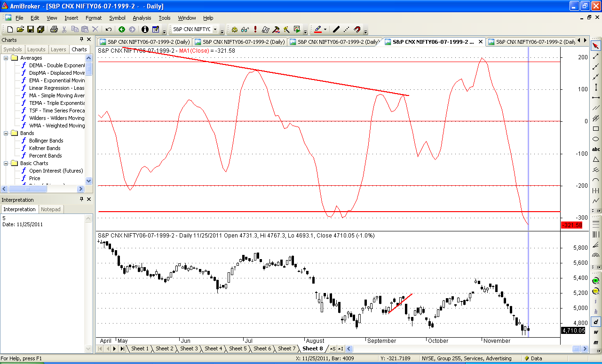602x364 pixels.
Task: Click the chart horizontal scrollbar thumb
Action: [577, 348]
